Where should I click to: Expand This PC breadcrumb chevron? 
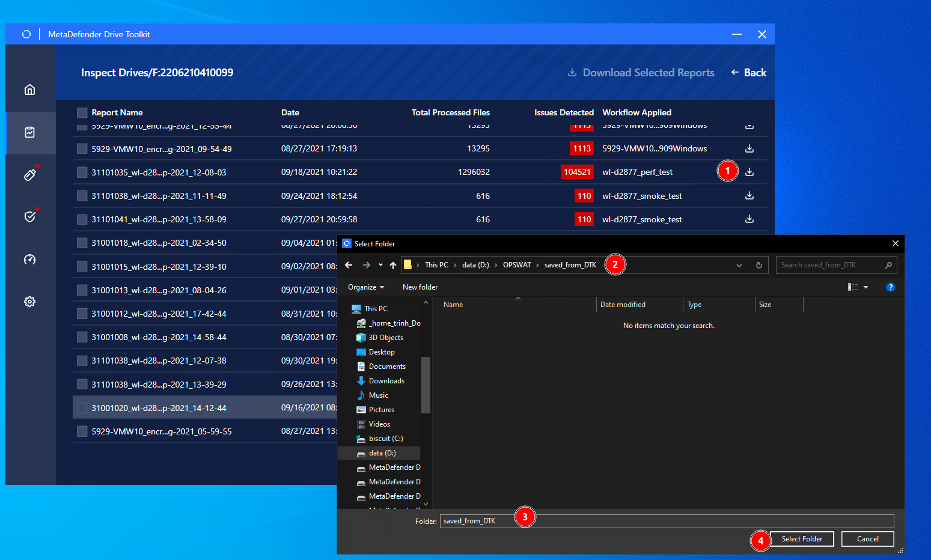pyautogui.click(x=455, y=265)
